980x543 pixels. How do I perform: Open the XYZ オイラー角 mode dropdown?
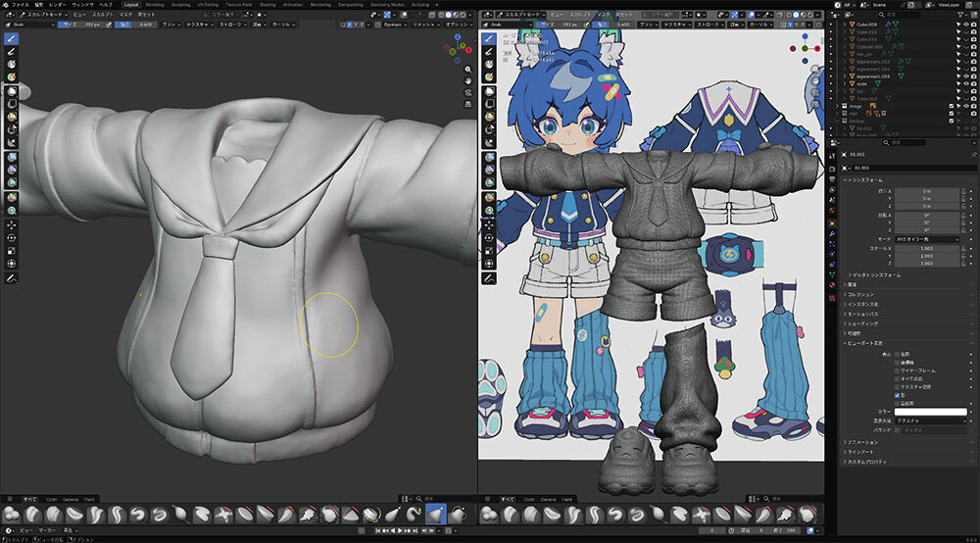coord(929,239)
